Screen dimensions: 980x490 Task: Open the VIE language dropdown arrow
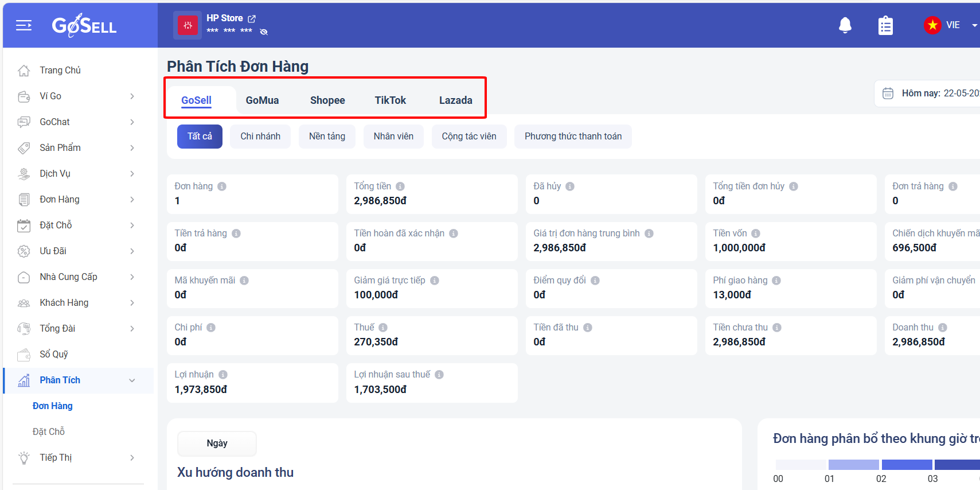pyautogui.click(x=974, y=25)
